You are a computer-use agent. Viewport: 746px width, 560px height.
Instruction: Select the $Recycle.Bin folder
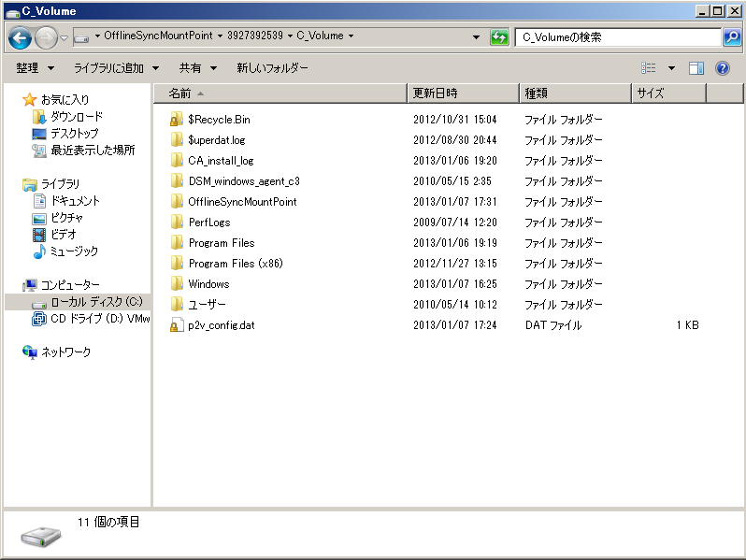(x=209, y=120)
